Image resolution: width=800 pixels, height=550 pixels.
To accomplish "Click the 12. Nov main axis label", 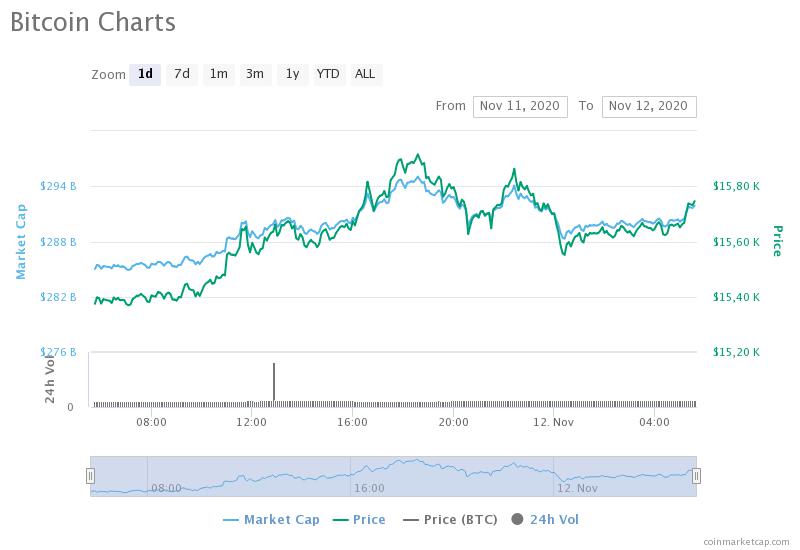I will point(554,422).
